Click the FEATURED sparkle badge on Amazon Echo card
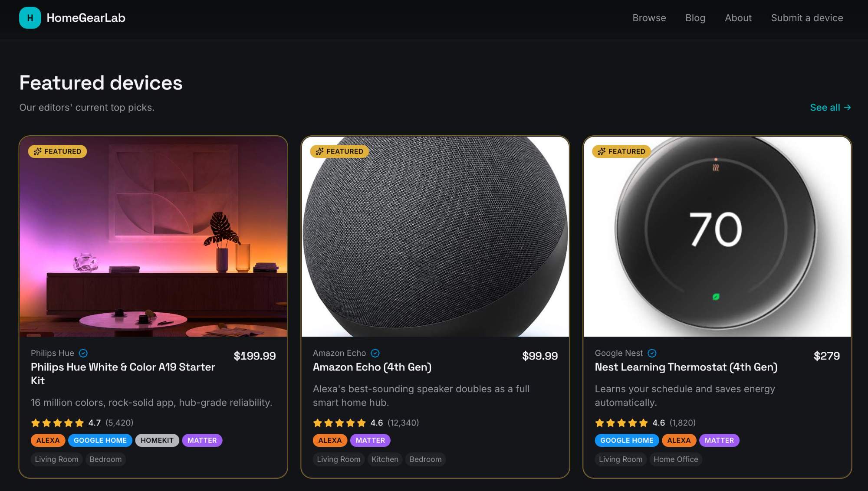The height and width of the screenshot is (491, 868). [340, 151]
